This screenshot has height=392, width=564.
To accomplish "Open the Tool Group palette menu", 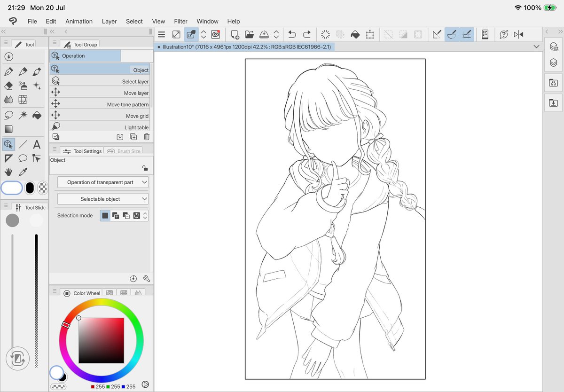I will pos(55,43).
